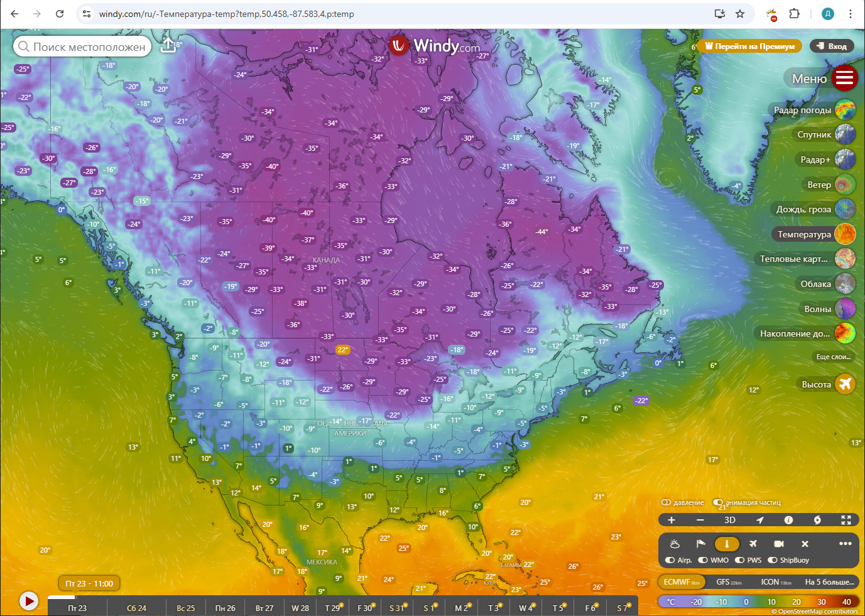Select the Satellite layer icon

click(x=845, y=134)
